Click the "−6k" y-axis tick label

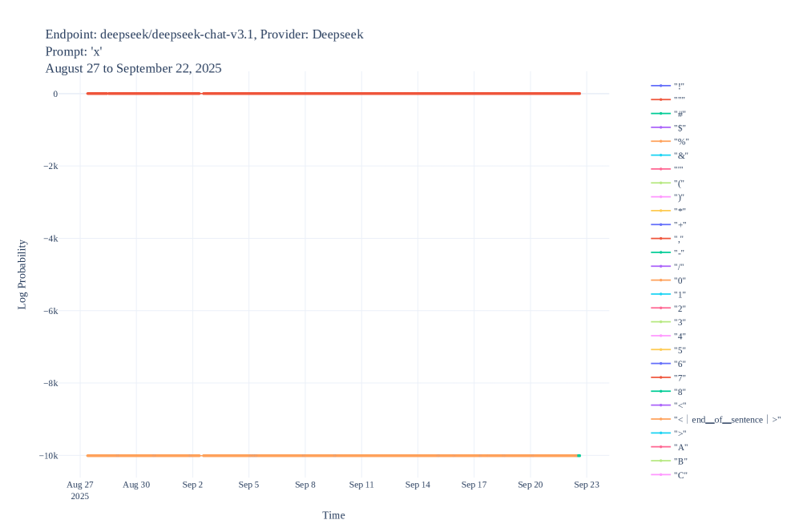(x=50, y=311)
